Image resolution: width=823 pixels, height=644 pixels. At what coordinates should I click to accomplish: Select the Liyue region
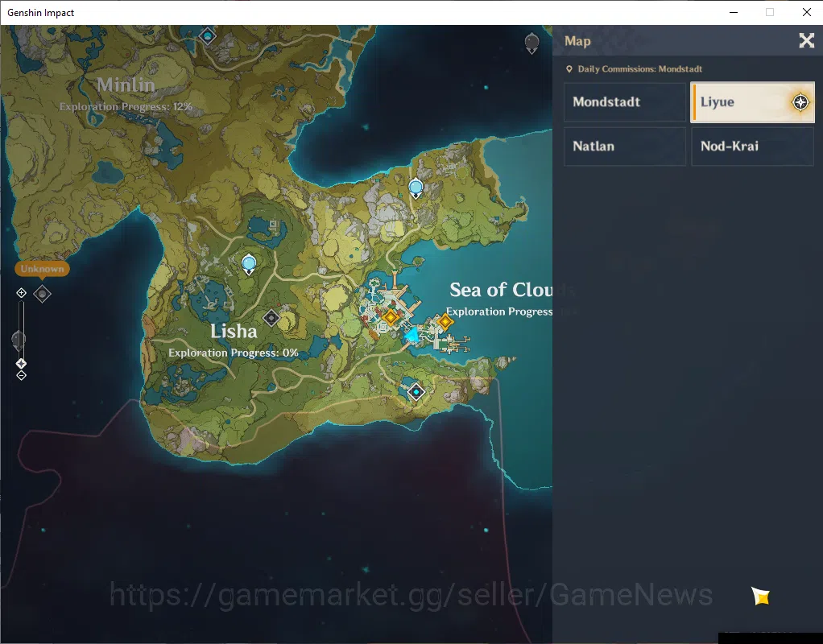pos(752,101)
